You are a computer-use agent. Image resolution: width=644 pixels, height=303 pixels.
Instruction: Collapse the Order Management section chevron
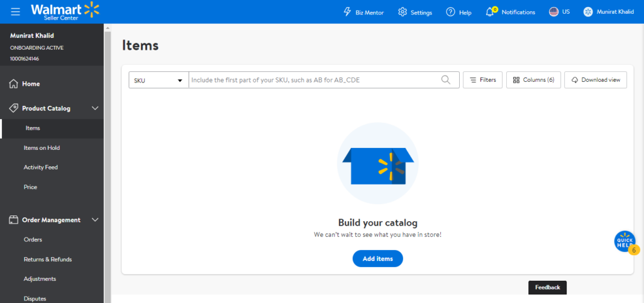click(95, 220)
